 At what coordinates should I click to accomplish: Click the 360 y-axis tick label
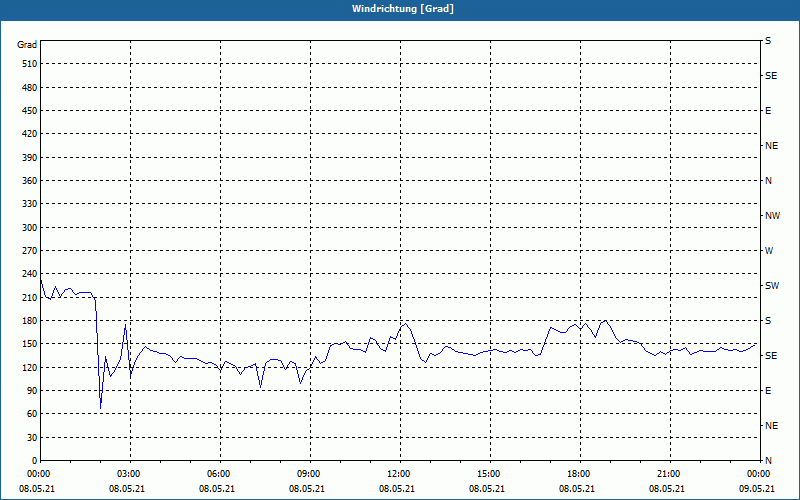pyautogui.click(x=30, y=181)
